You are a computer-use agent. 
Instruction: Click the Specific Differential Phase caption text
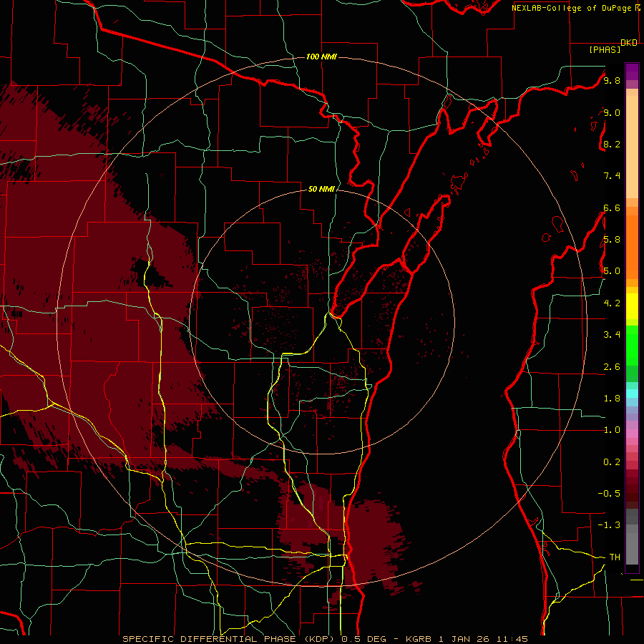pyautogui.click(x=326, y=639)
